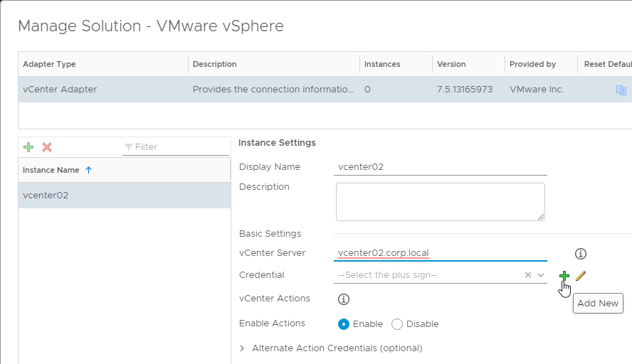Open vCenter Server info icon
632x364 pixels.
click(581, 254)
